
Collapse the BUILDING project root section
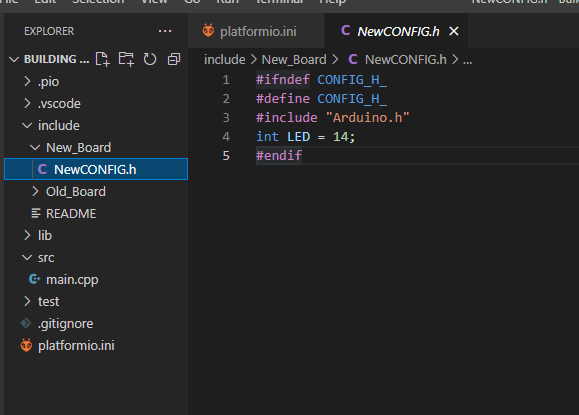14,59
